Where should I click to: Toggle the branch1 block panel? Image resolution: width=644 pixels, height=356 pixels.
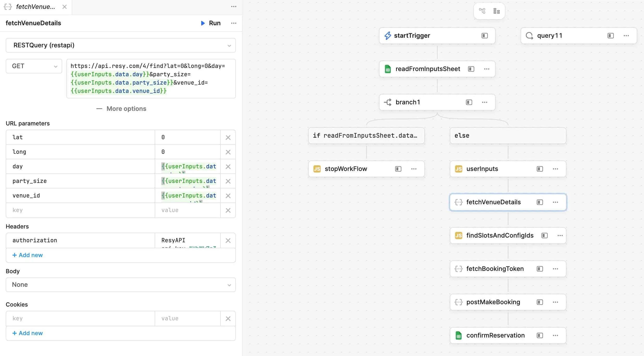click(469, 102)
